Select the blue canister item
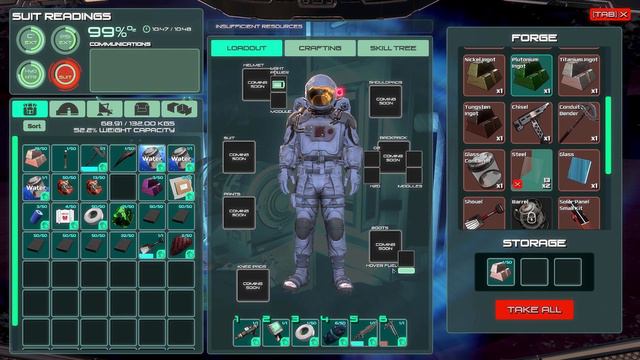The width and height of the screenshot is (640, 360). pos(36,216)
